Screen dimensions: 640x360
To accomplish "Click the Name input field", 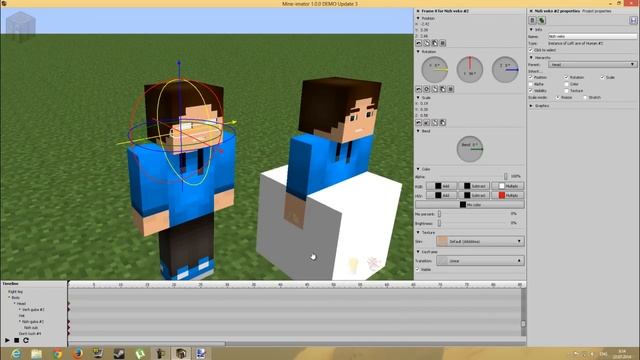I will [592, 36].
